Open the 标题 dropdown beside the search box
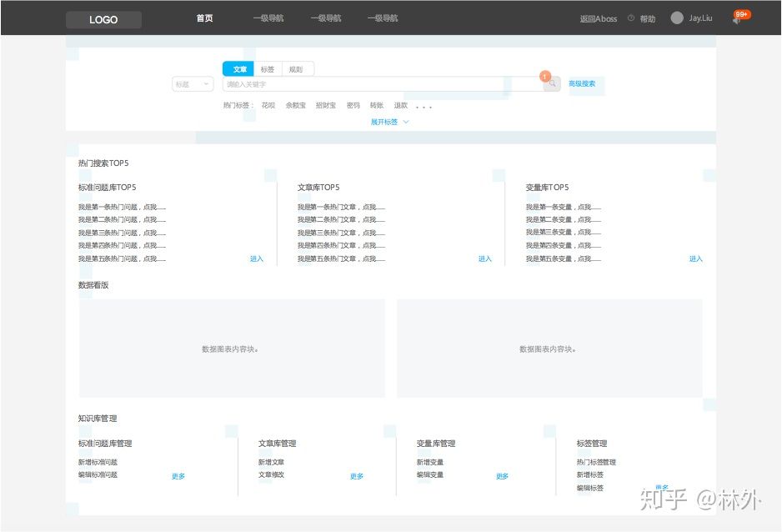 click(x=193, y=84)
